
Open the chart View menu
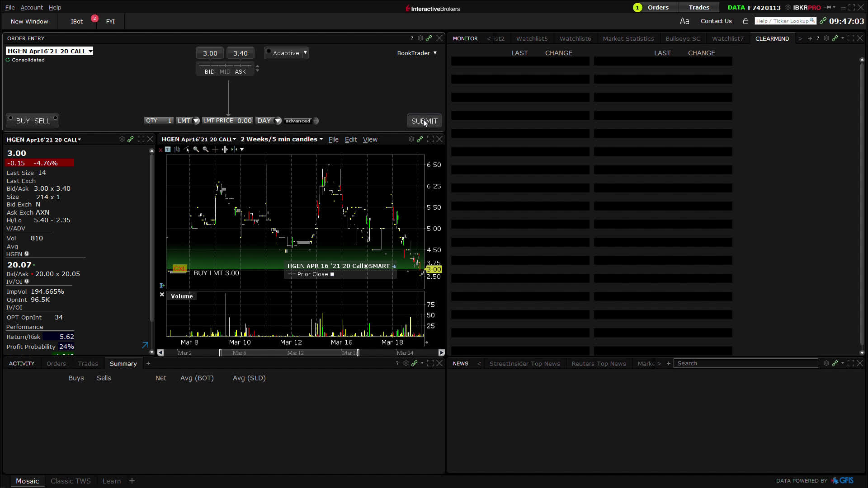370,140
